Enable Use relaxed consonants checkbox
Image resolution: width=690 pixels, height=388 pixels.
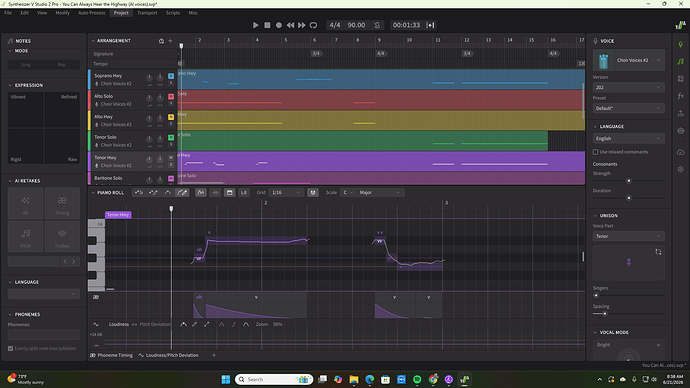[x=595, y=152]
